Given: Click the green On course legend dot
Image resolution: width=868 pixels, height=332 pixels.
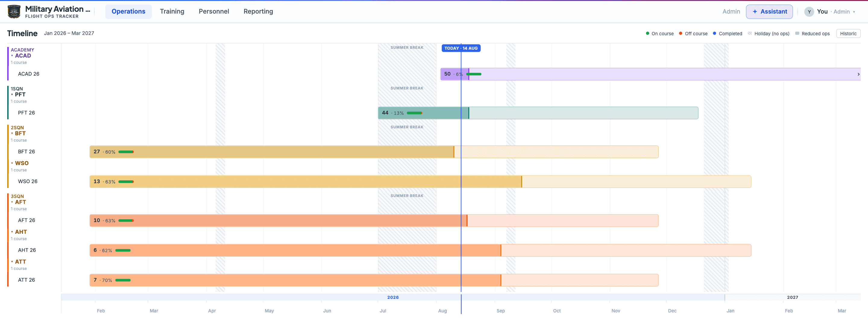Looking at the screenshot, I should click(x=647, y=33).
